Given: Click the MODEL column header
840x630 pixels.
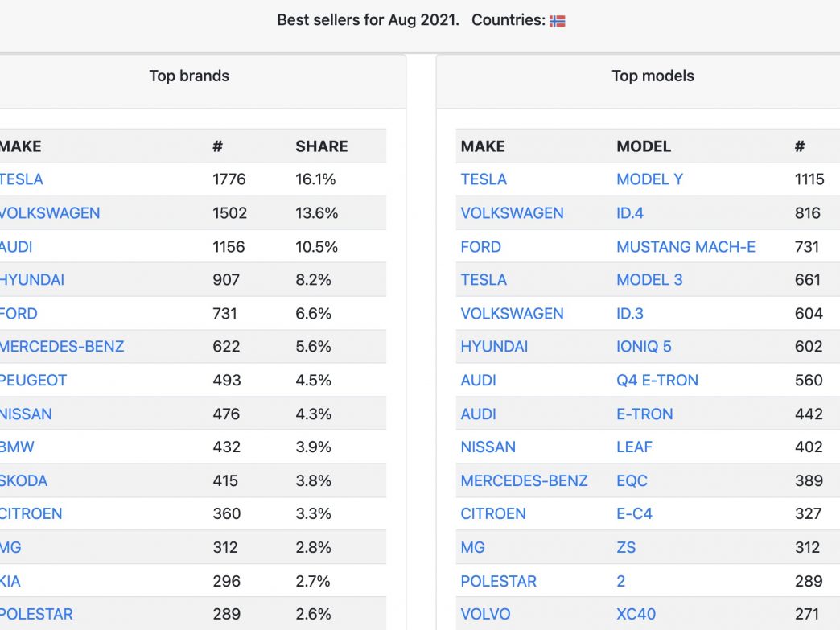Looking at the screenshot, I should (644, 146).
